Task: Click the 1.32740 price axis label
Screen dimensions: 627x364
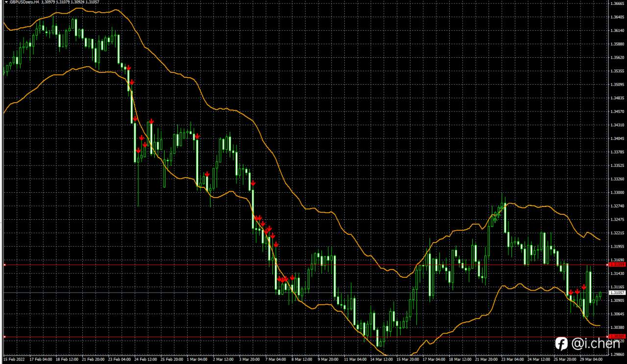Action: pos(617,206)
